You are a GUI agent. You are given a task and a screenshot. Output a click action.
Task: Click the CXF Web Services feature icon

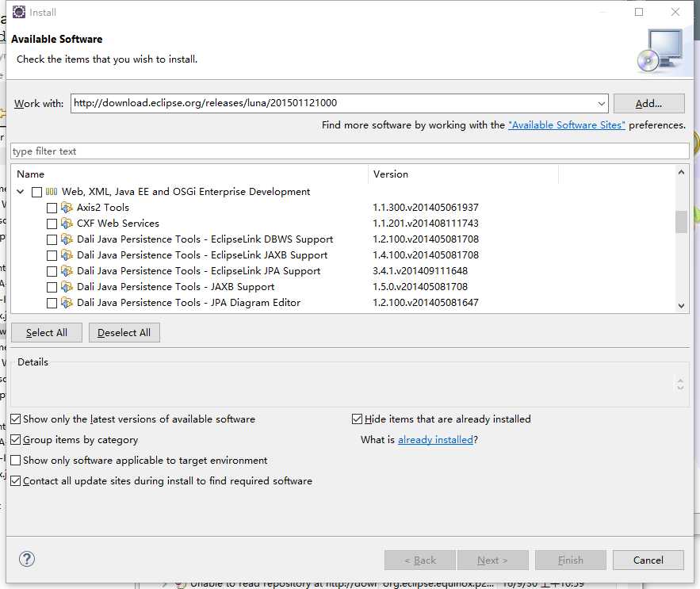(x=67, y=224)
